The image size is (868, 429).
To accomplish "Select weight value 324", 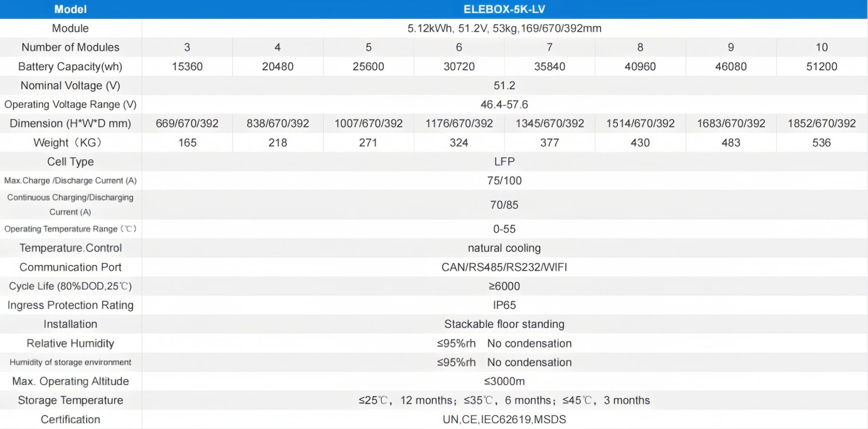I will click(x=459, y=143).
